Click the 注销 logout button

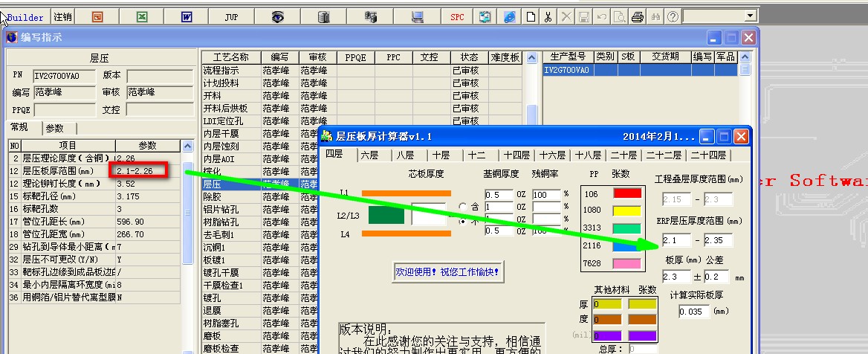63,17
